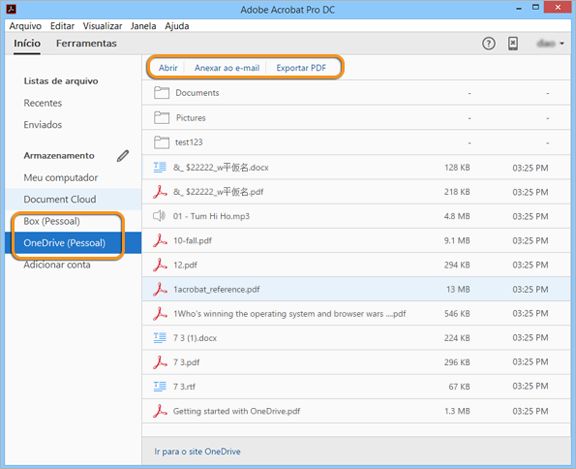Click the 67 KB size value
576x469 pixels.
click(x=459, y=387)
